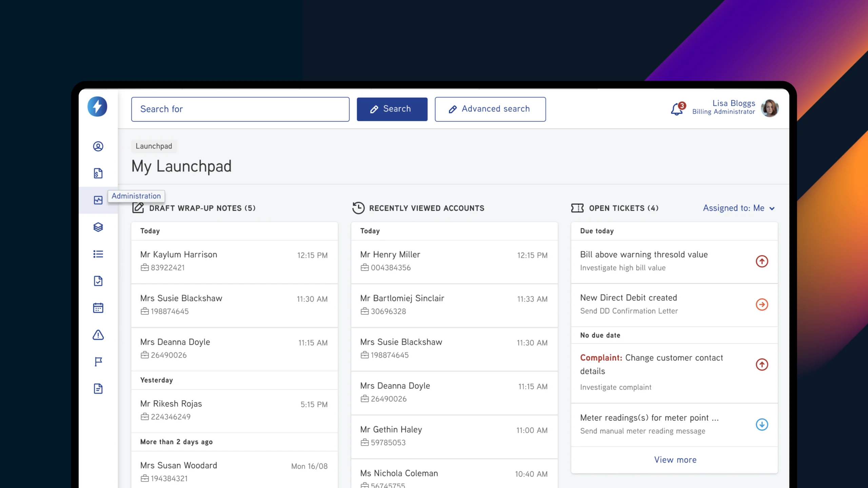The width and height of the screenshot is (868, 488).
Task: Open the billing document sidebar icon
Action: (x=98, y=173)
